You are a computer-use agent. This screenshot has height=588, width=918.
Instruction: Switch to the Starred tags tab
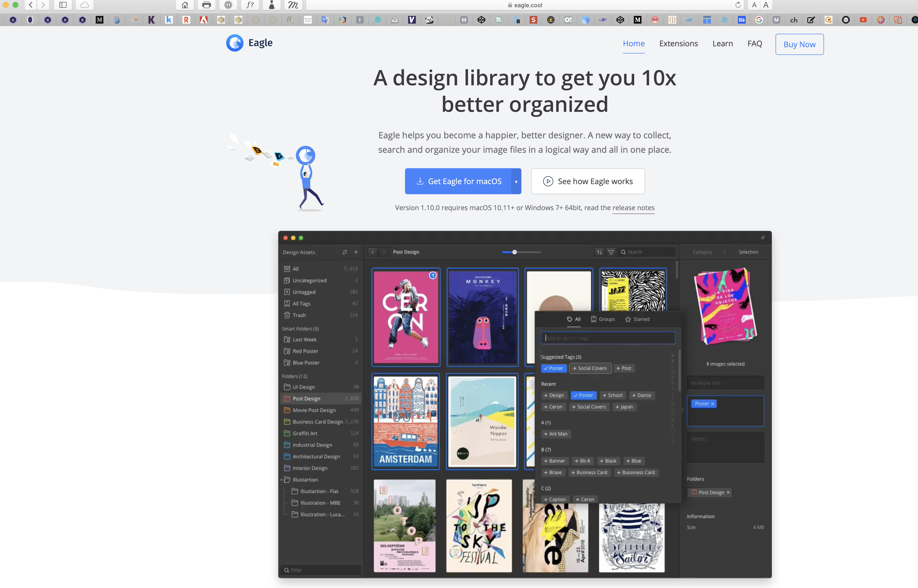pos(637,319)
